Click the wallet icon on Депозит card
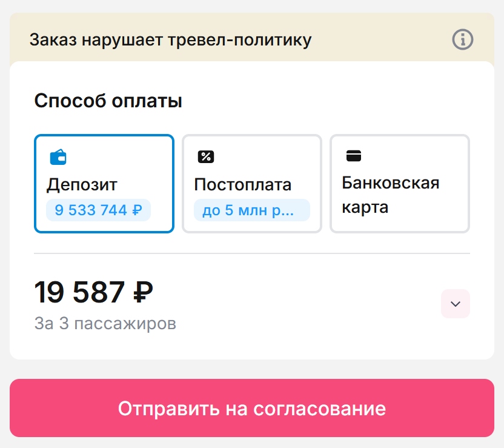Screen dimensions: 504x448 click(x=58, y=157)
